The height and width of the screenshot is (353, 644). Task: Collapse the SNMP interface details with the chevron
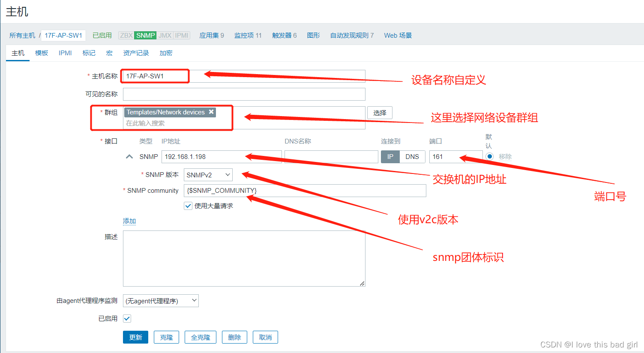click(129, 156)
